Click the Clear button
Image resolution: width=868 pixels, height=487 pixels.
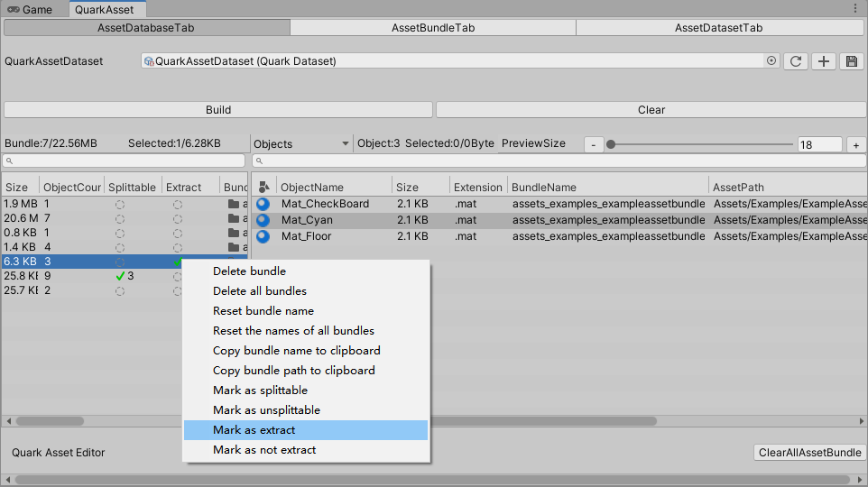(x=651, y=110)
